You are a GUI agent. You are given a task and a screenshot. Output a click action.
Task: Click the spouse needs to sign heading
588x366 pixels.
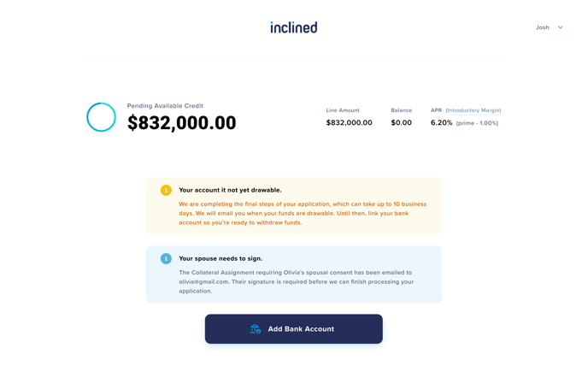tap(220, 258)
